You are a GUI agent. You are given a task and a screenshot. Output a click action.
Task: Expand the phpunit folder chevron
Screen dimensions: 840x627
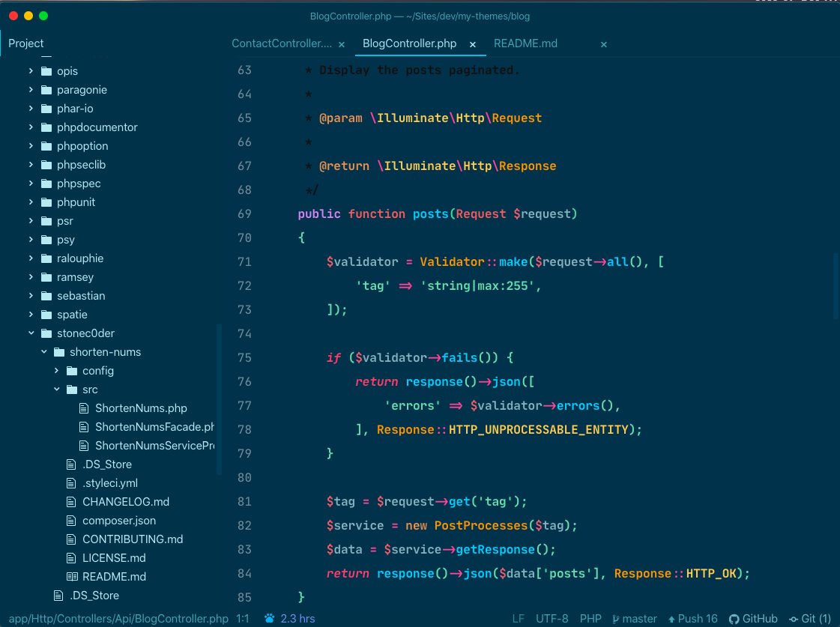coord(31,202)
